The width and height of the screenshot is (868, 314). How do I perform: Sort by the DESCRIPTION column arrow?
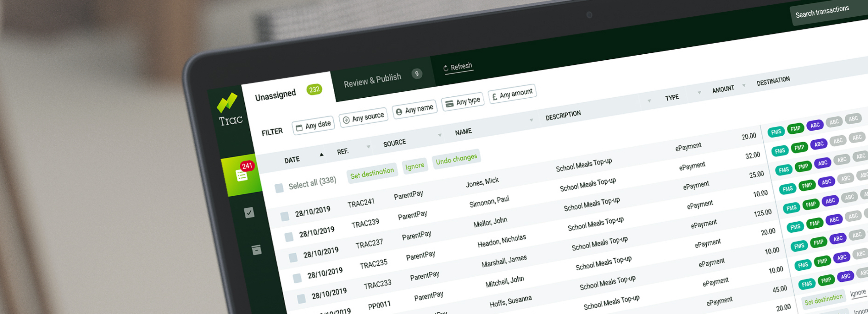coord(649,100)
